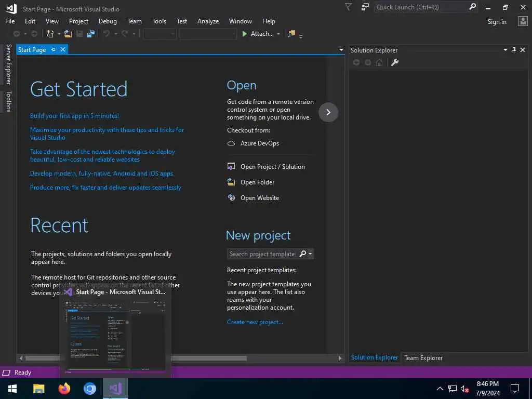Open the Toolbox side tab
Screen dimensions: 532x399
pos(8,101)
